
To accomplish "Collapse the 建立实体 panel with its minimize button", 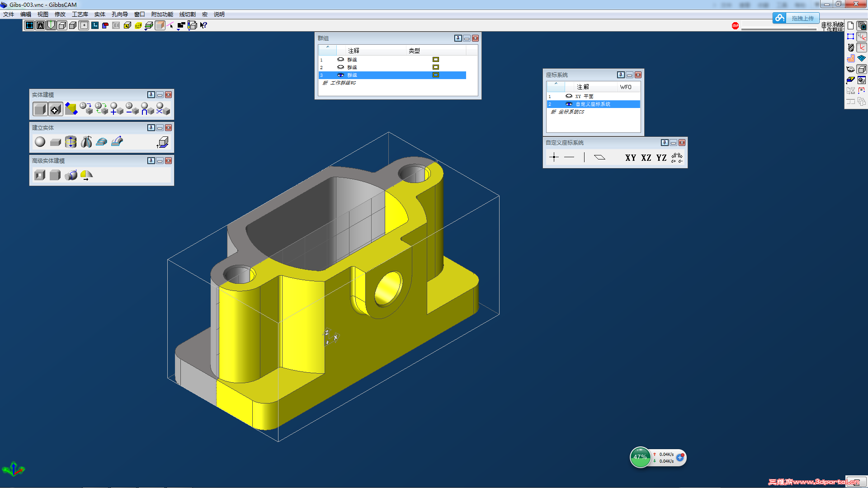I will pos(160,128).
